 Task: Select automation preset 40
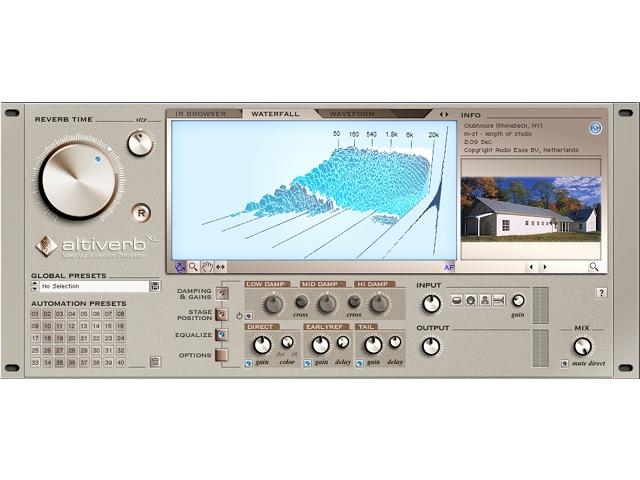tap(120, 362)
